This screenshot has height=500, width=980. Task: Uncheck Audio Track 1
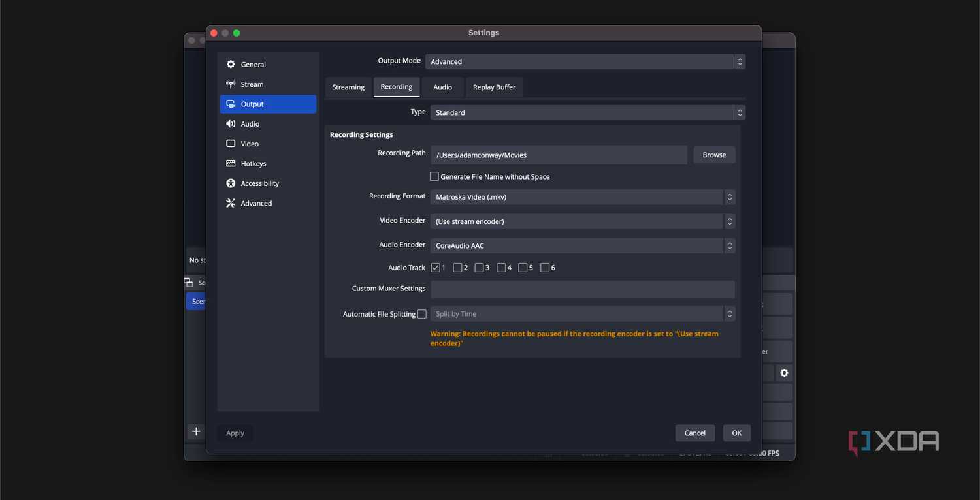click(x=435, y=268)
